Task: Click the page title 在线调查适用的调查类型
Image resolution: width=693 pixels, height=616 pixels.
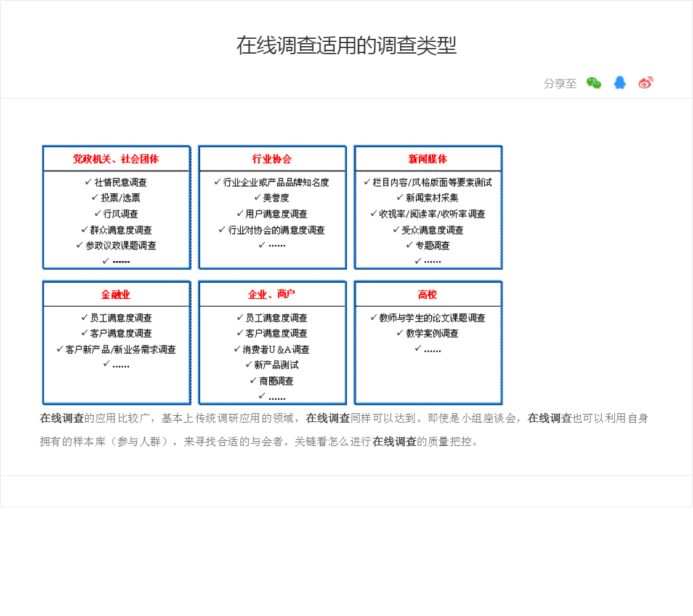Action: tap(346, 45)
